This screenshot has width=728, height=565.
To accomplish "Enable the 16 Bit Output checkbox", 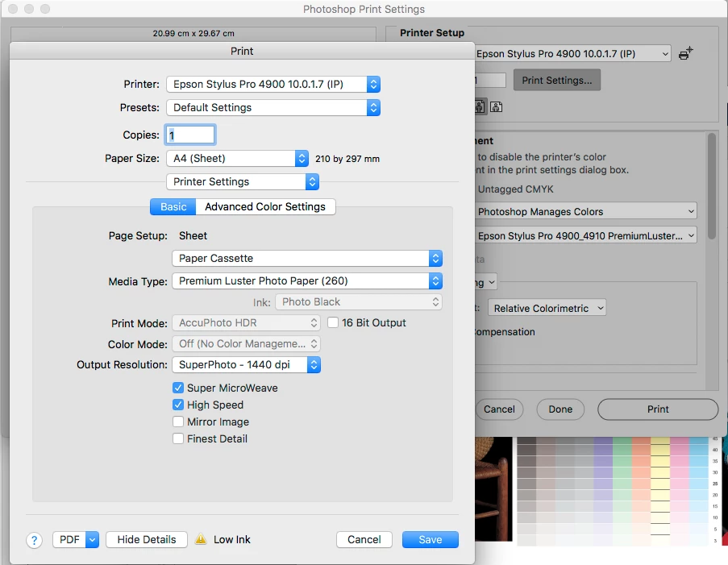I will (x=333, y=322).
